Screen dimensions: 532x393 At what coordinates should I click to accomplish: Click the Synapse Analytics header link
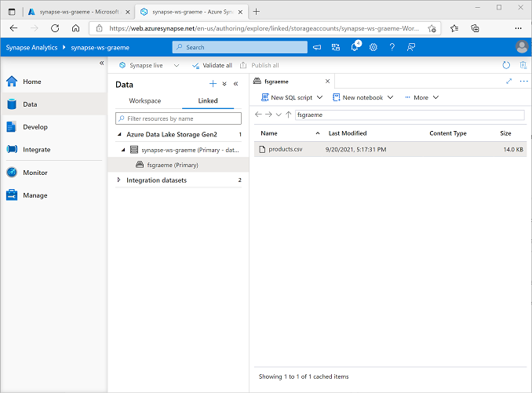31,48
